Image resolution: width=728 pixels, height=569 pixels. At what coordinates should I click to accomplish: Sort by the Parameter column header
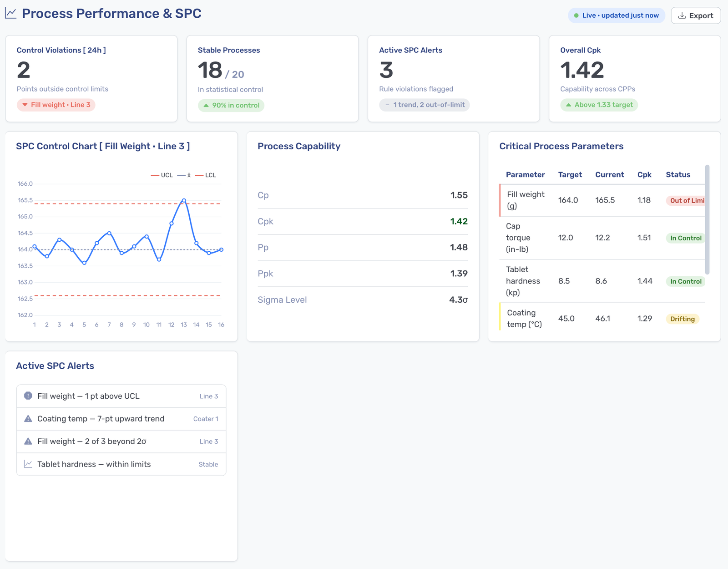pos(525,175)
